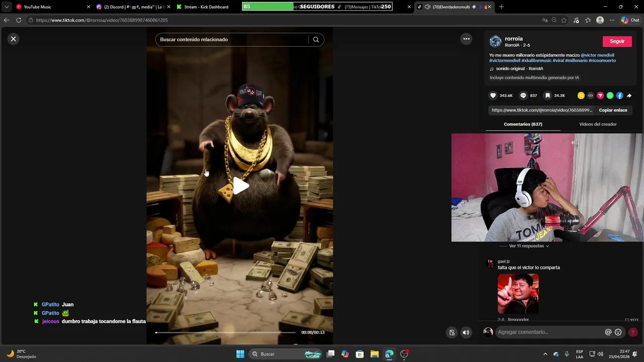Open the browser profile avatar
Viewport: 644px width, 362px height.
tap(600, 20)
